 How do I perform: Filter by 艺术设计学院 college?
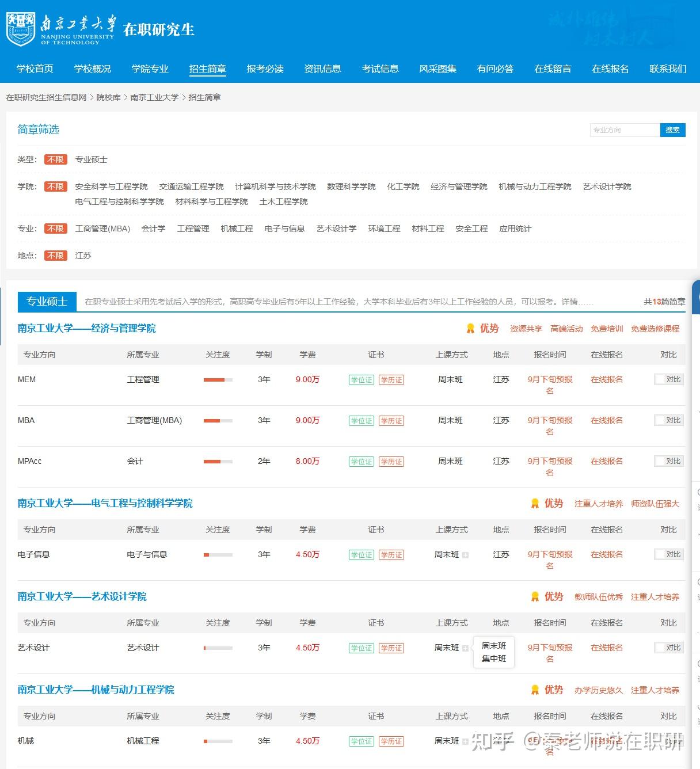tap(607, 186)
